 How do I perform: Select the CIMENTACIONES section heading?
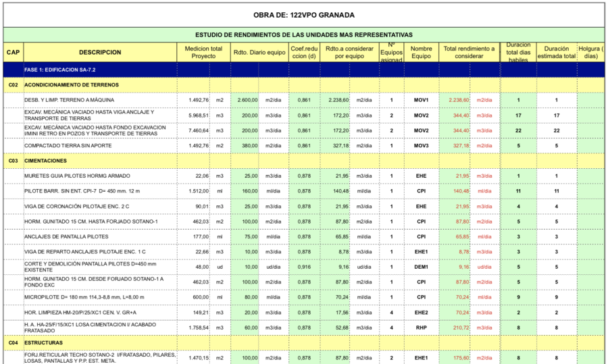[45, 161]
